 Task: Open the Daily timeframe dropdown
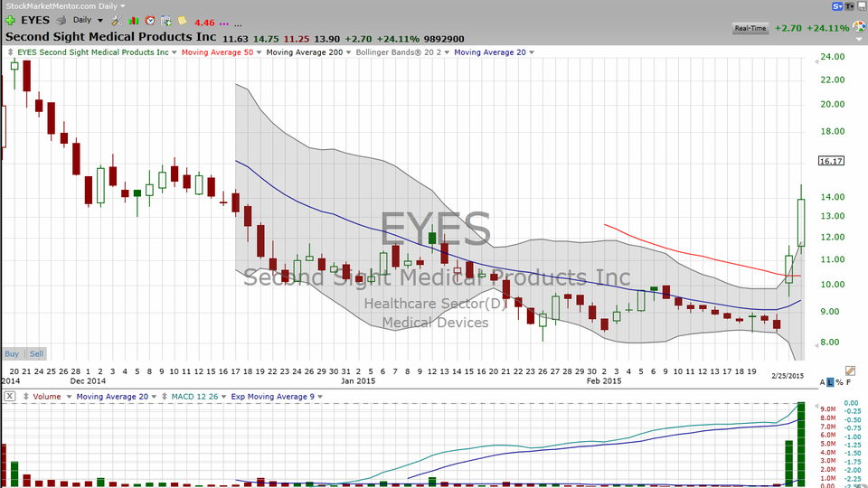coord(100,21)
